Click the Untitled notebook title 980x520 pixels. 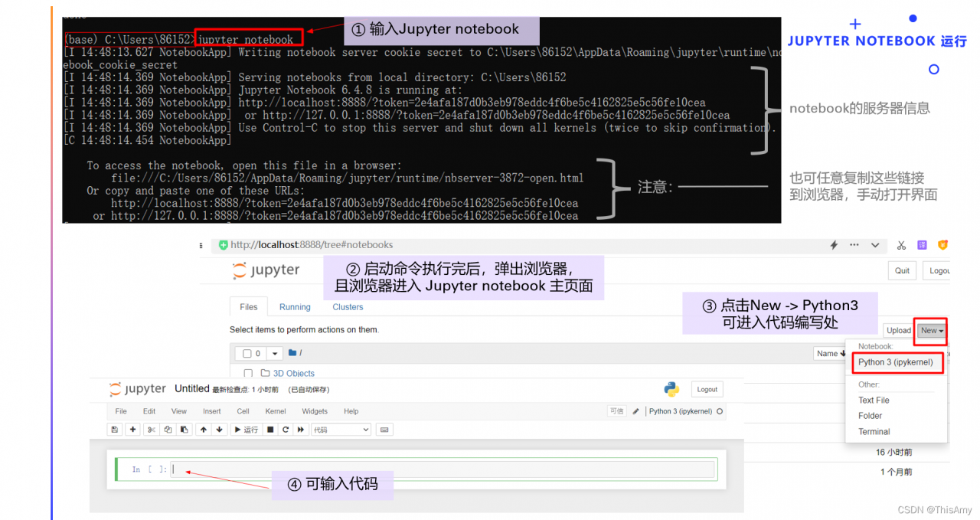pyautogui.click(x=192, y=388)
